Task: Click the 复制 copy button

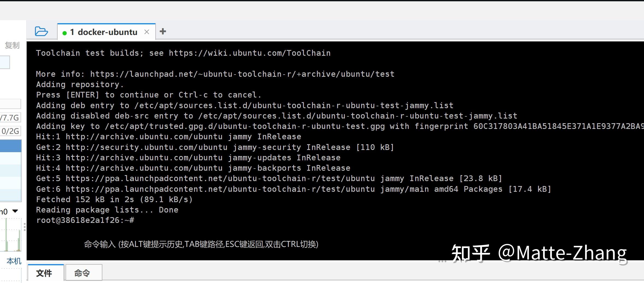Action: [12, 45]
